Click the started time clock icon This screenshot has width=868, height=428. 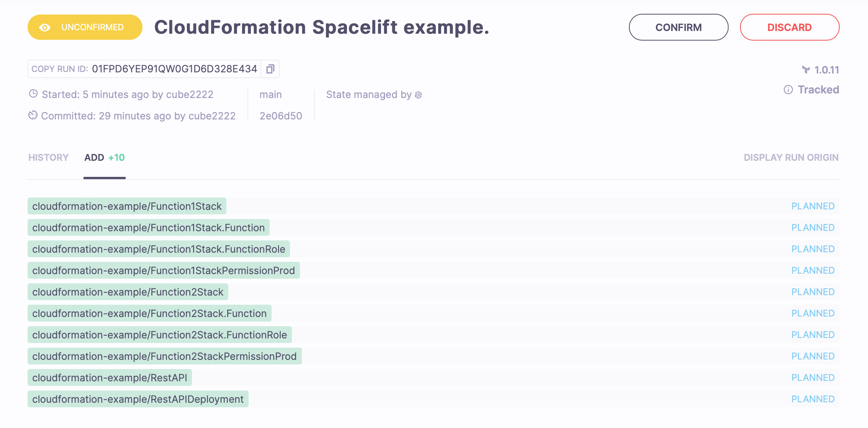point(33,94)
